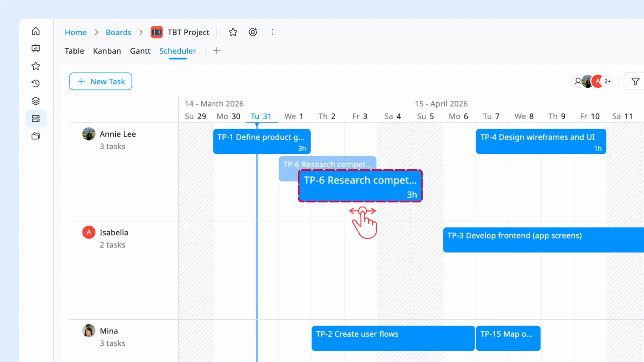Select the TP-4 Design wireframes task bar
The height and width of the screenshot is (362, 644).
[540, 142]
